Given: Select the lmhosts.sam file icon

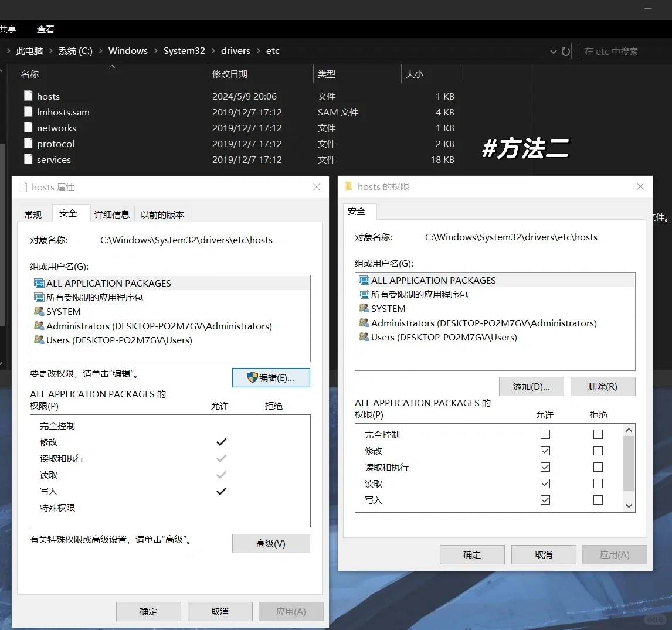Looking at the screenshot, I should [x=28, y=111].
